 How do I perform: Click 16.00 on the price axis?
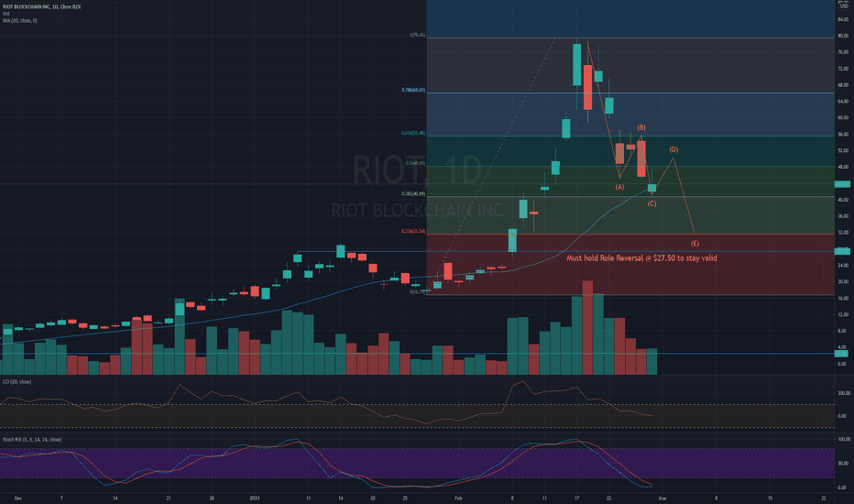click(843, 298)
